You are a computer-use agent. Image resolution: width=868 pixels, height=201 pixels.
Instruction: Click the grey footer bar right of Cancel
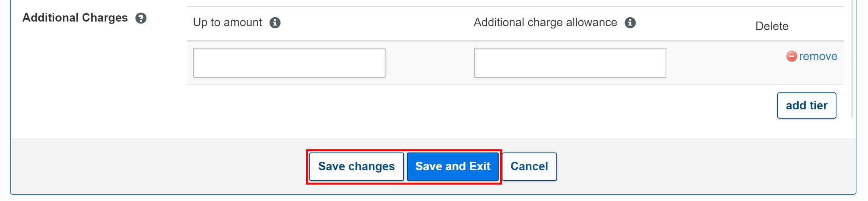tap(693, 166)
